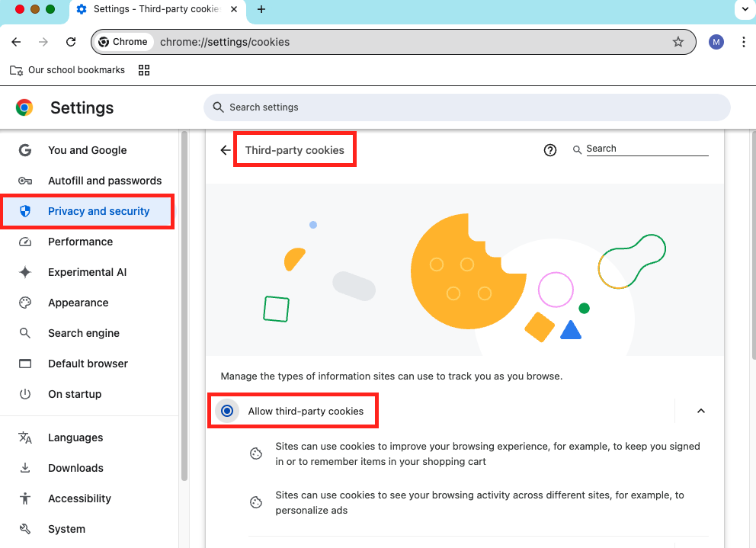Click the palette Appearance icon
This screenshot has width=756, height=548.
tap(25, 303)
